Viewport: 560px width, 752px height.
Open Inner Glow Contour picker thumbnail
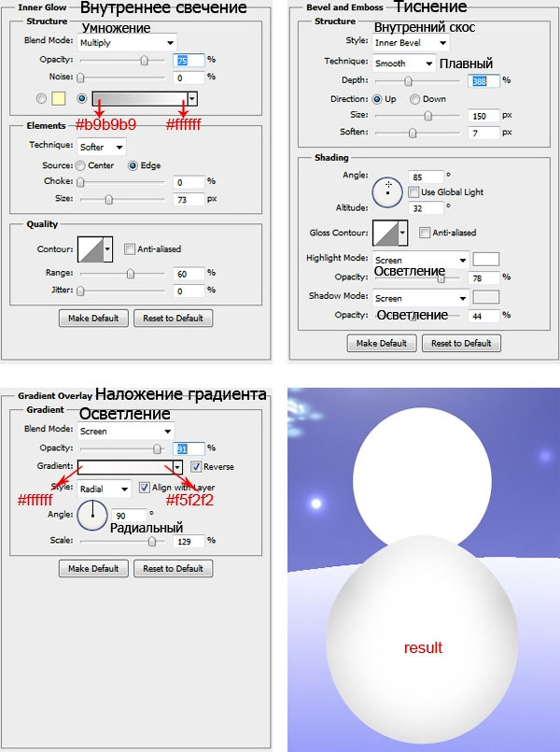click(91, 249)
